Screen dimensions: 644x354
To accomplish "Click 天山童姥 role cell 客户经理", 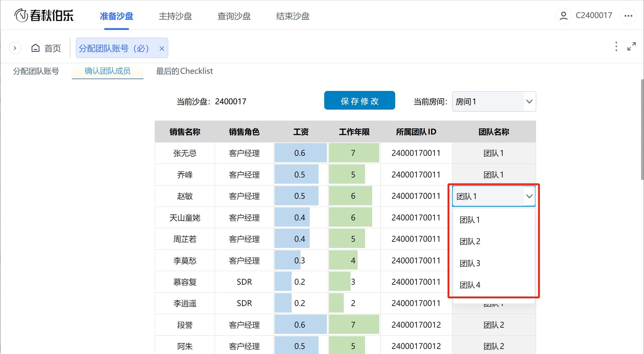I will coord(244,218).
